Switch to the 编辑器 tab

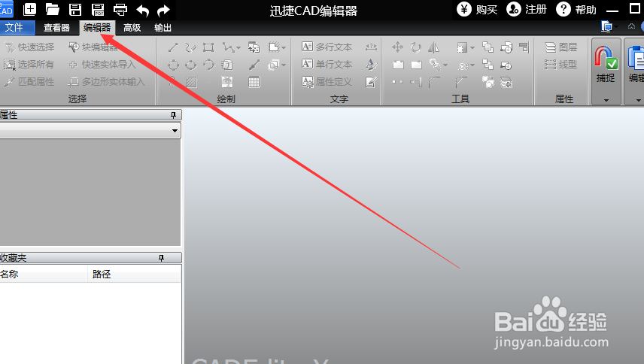pyautogui.click(x=97, y=28)
